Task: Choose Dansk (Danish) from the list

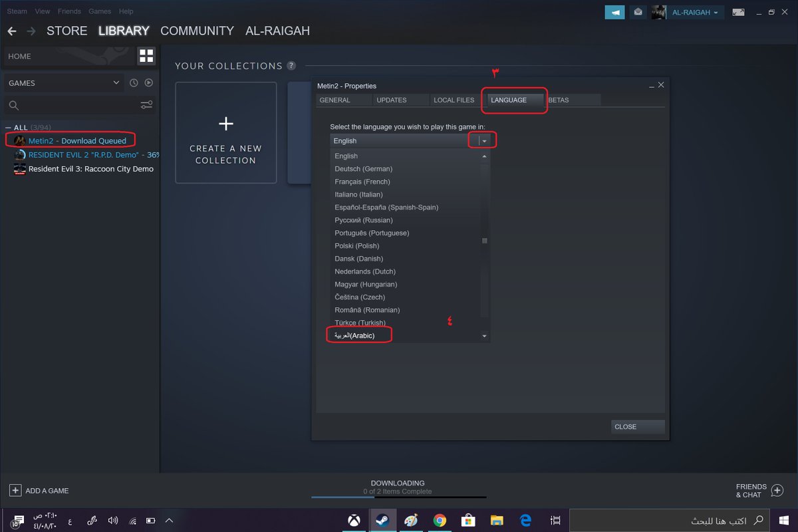Action: pyautogui.click(x=406, y=259)
